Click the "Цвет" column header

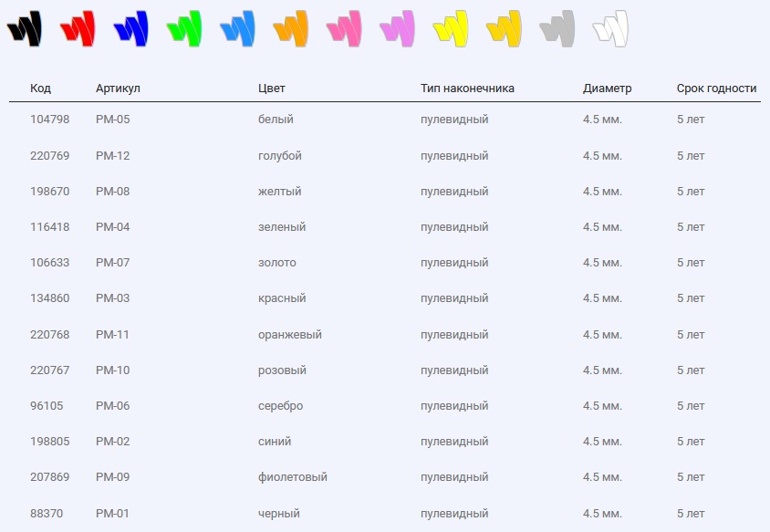pos(272,89)
